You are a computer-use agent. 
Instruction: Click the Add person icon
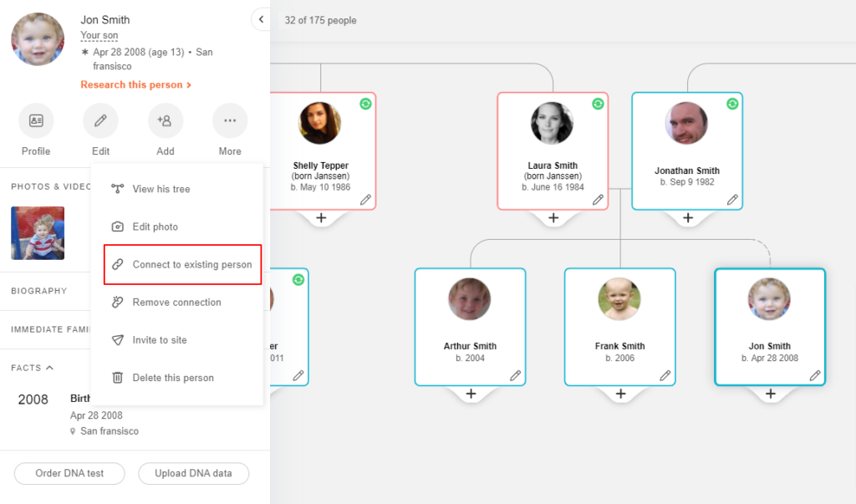click(x=165, y=120)
